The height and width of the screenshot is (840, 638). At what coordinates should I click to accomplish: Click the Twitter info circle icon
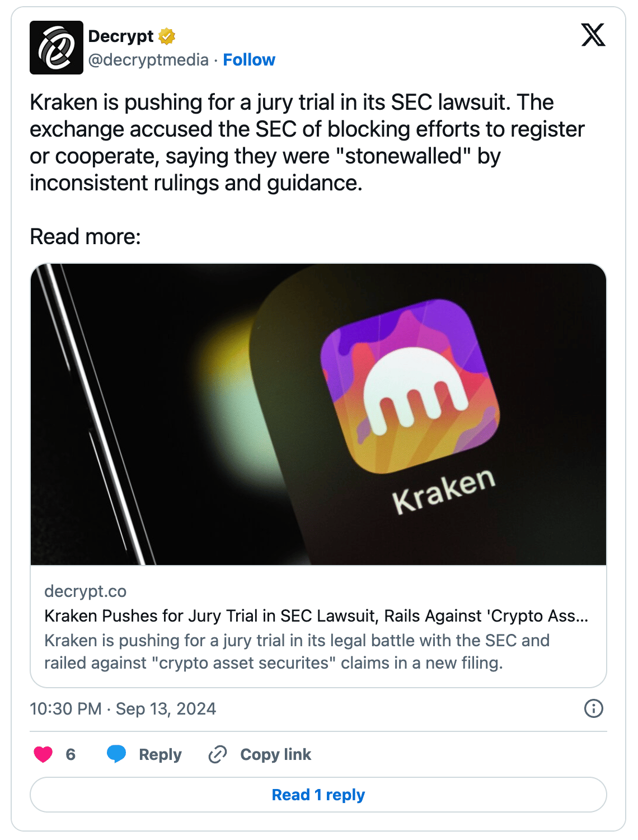coord(593,709)
